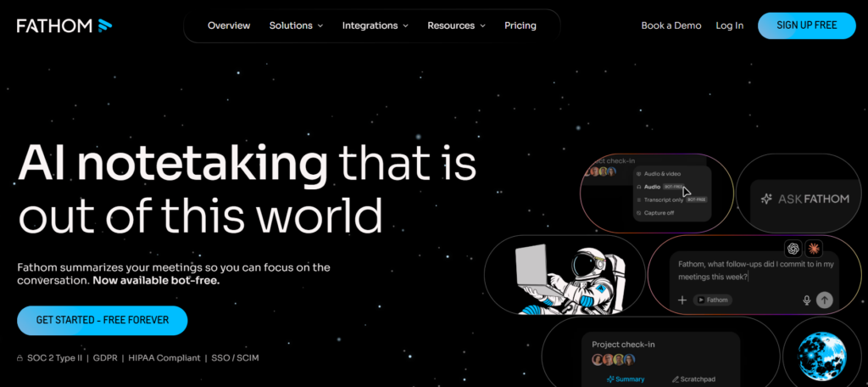Viewport: 868px width, 387px height.
Task: Click the up-arrow send button
Action: 824,300
